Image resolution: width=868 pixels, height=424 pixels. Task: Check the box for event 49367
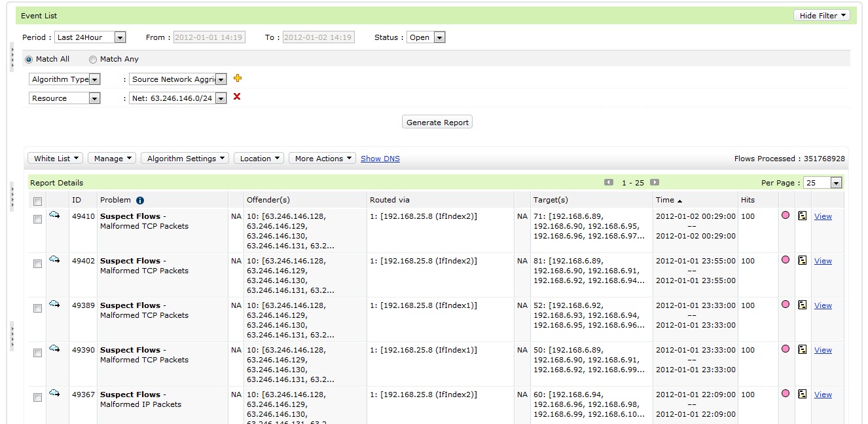[x=37, y=397]
